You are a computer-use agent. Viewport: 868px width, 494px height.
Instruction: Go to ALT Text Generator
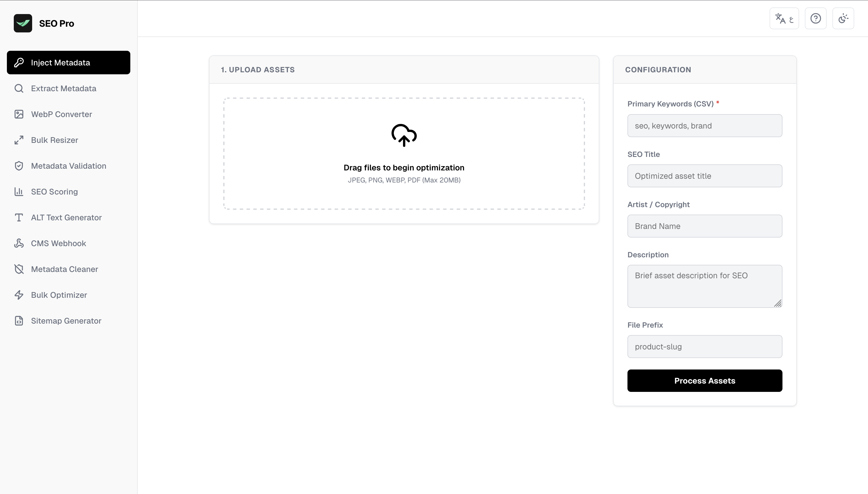(66, 217)
